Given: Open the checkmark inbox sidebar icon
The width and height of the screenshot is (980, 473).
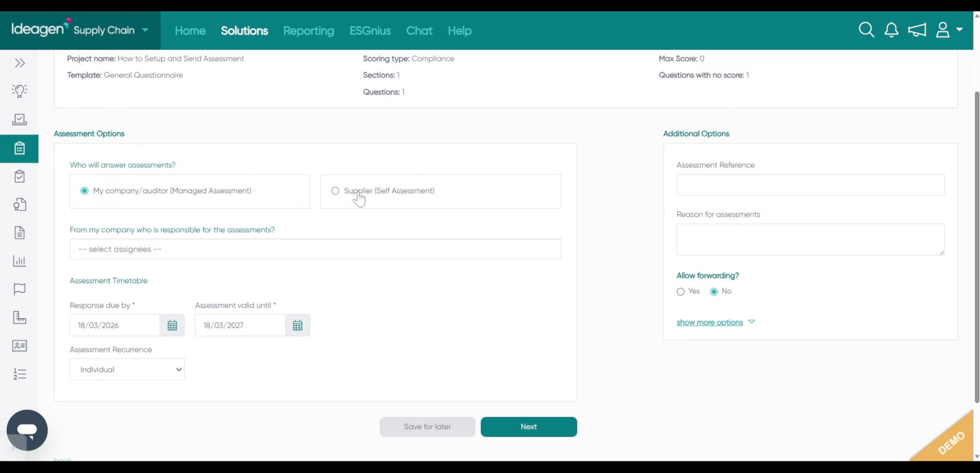Looking at the screenshot, I should (x=20, y=120).
